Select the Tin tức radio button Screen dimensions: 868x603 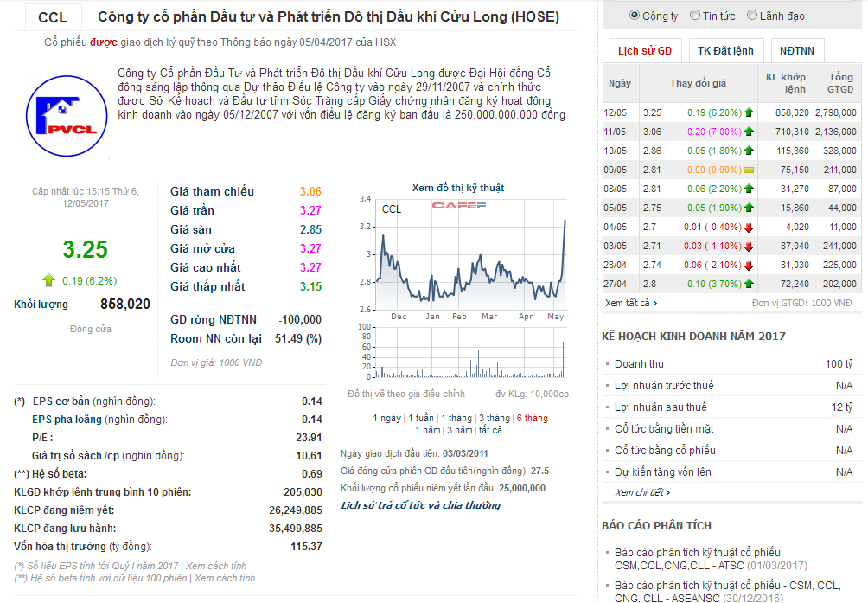click(x=695, y=16)
